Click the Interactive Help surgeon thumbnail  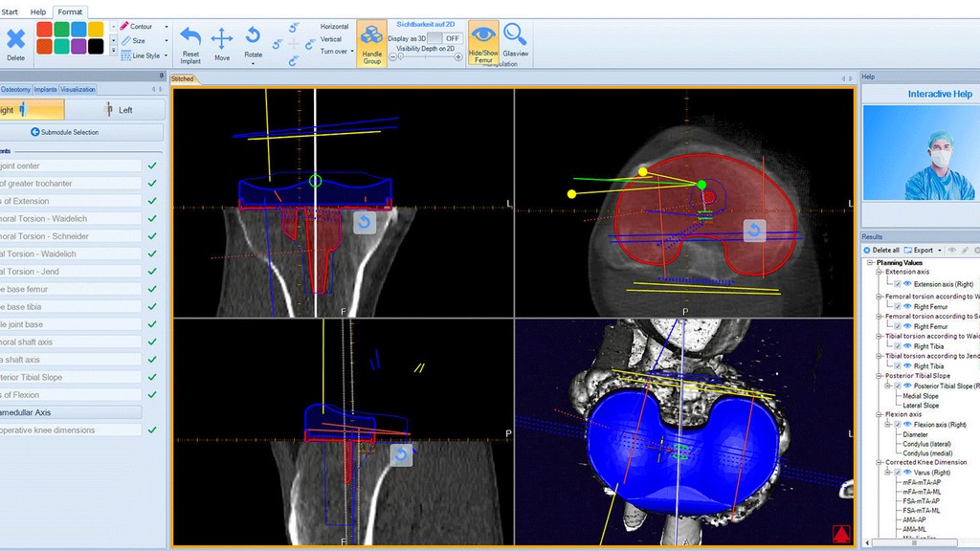point(922,152)
